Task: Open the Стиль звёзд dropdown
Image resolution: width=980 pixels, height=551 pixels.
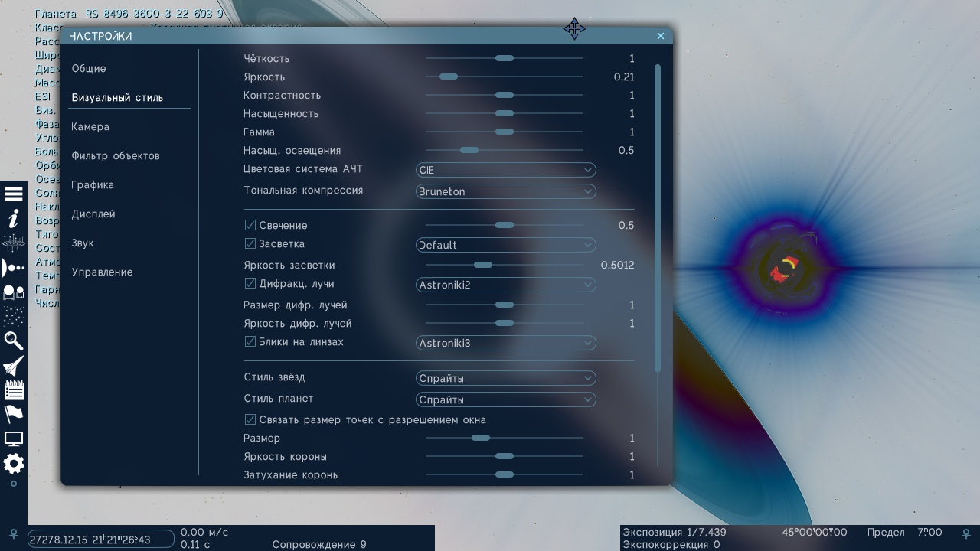Action: coord(505,378)
